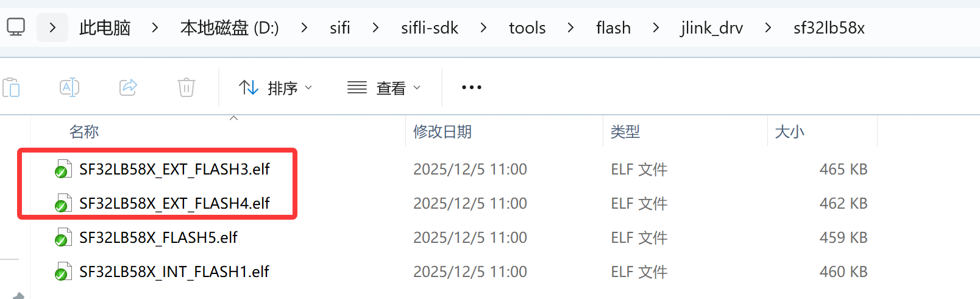Navigate to the tools breadcrumb folder
Screen dimensions: 980x299
tap(527, 28)
